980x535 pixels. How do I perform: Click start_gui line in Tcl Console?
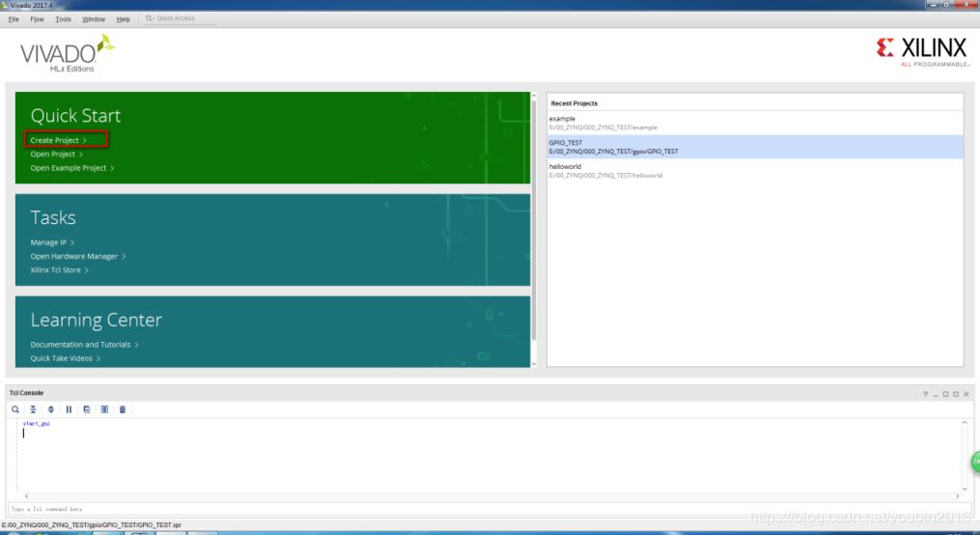[37, 424]
